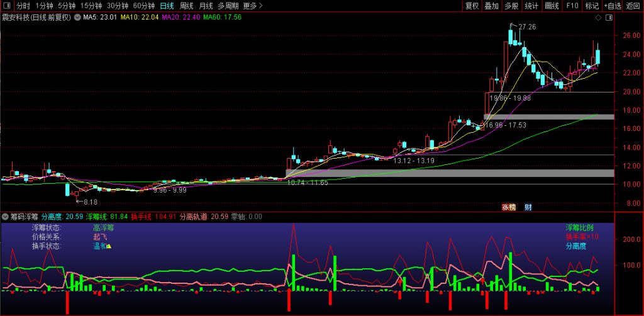Expand 更多 period options
The width and height of the screenshot is (644, 316).
[253, 6]
